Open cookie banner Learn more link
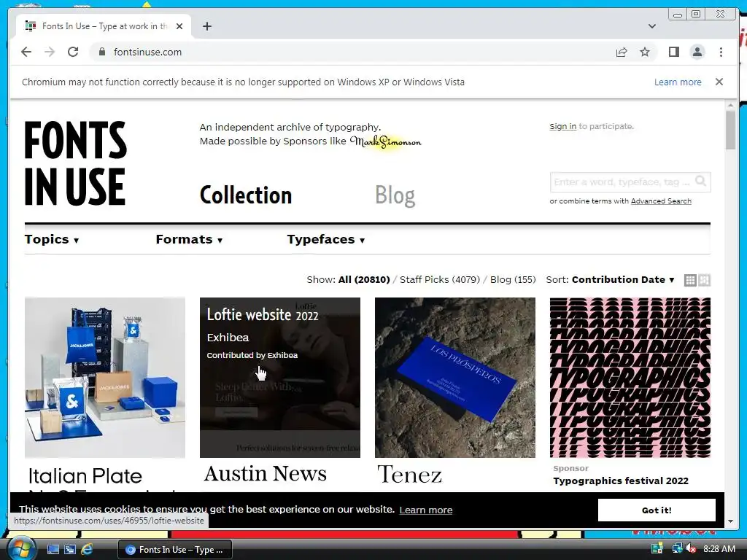Image resolution: width=747 pixels, height=560 pixels. [x=425, y=510]
